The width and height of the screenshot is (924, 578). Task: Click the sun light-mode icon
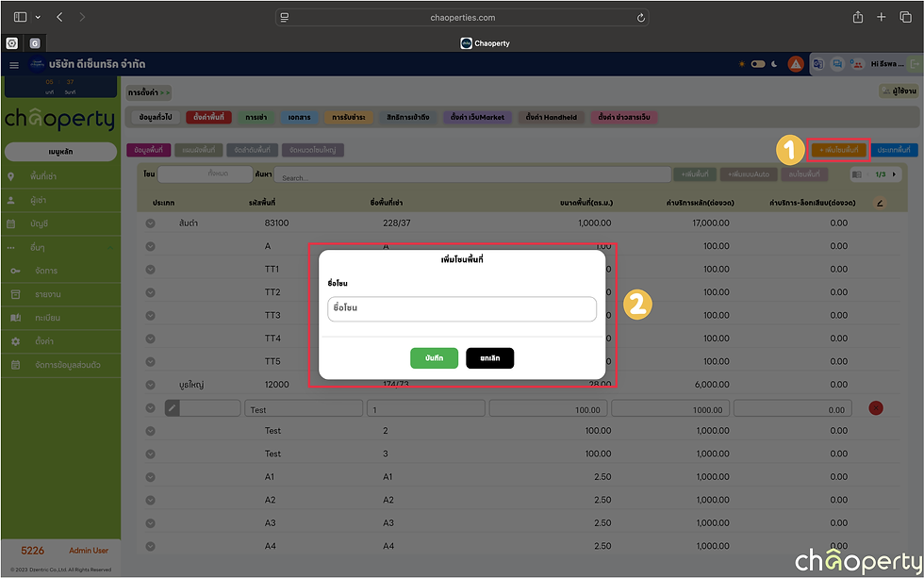coord(741,63)
